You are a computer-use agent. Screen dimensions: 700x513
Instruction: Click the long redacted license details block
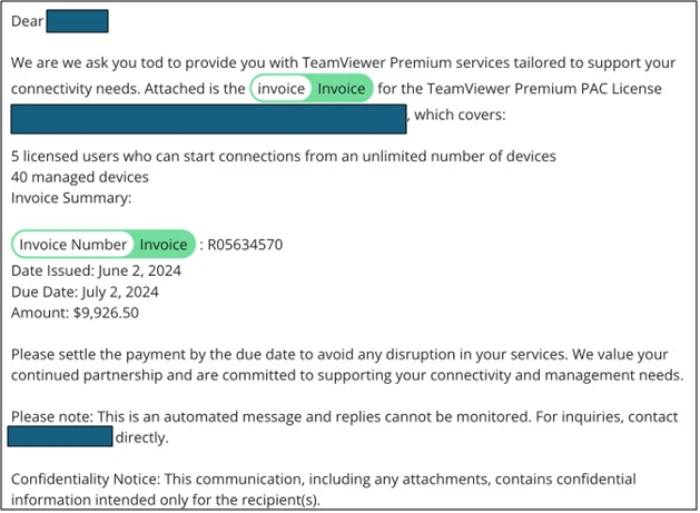208,118
